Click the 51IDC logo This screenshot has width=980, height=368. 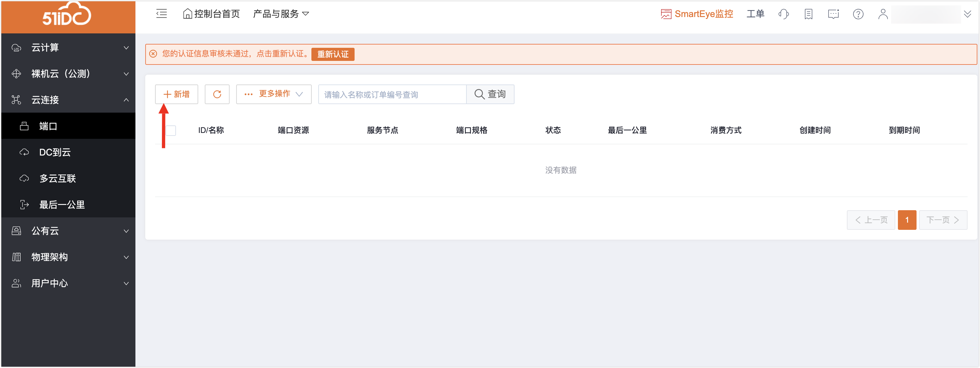point(67,15)
